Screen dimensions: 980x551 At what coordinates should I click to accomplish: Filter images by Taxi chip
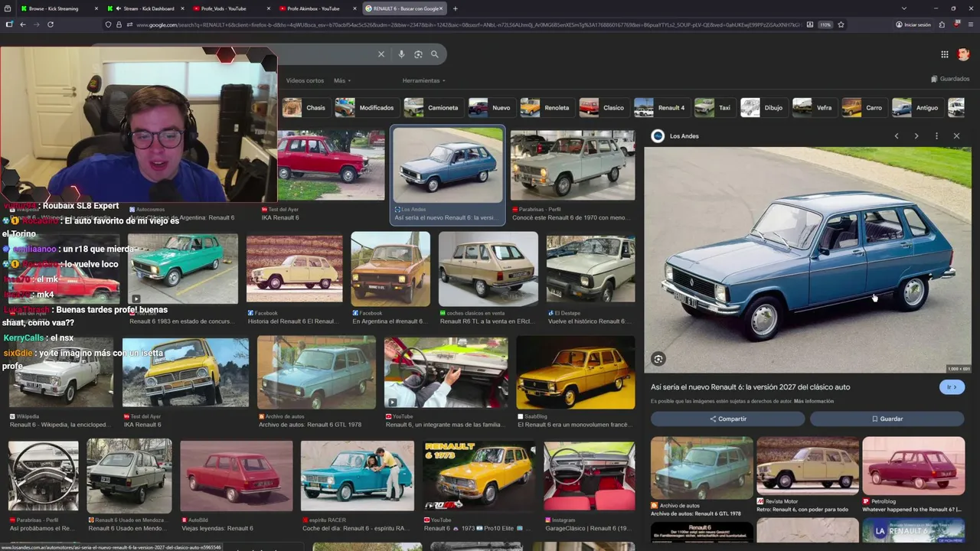coord(714,108)
